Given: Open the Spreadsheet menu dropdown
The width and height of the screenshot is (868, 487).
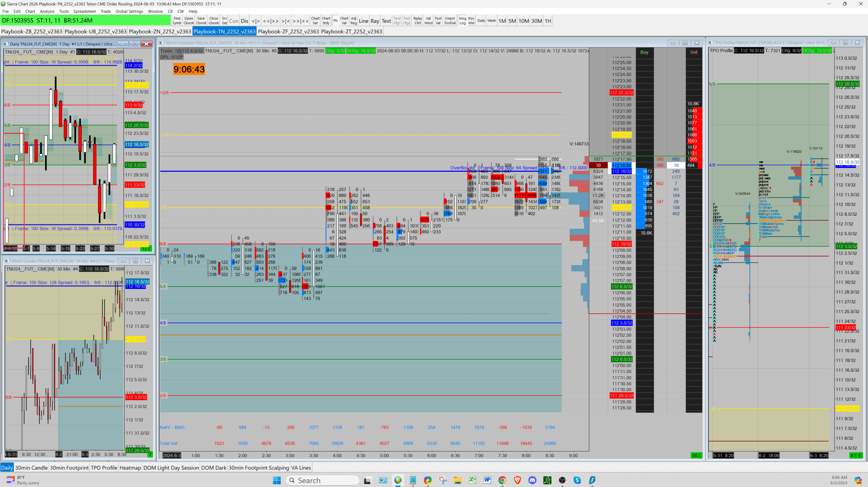Looking at the screenshot, I should click(x=84, y=11).
